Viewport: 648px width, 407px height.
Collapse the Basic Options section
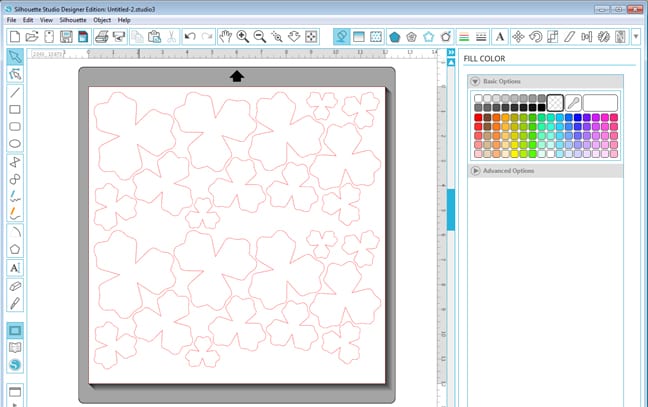(x=474, y=81)
